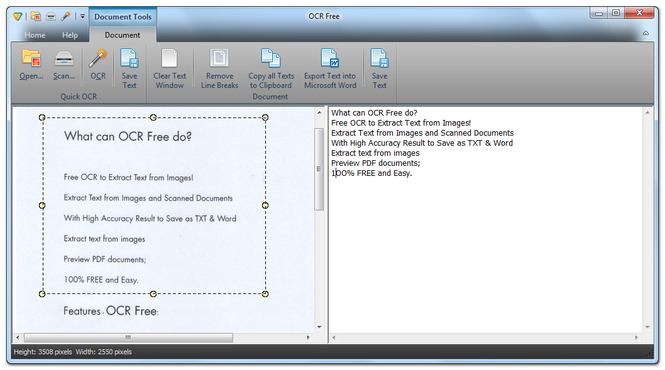Click the bottom-middle selection handle
Screen dimensions: 665x370
(x=154, y=294)
